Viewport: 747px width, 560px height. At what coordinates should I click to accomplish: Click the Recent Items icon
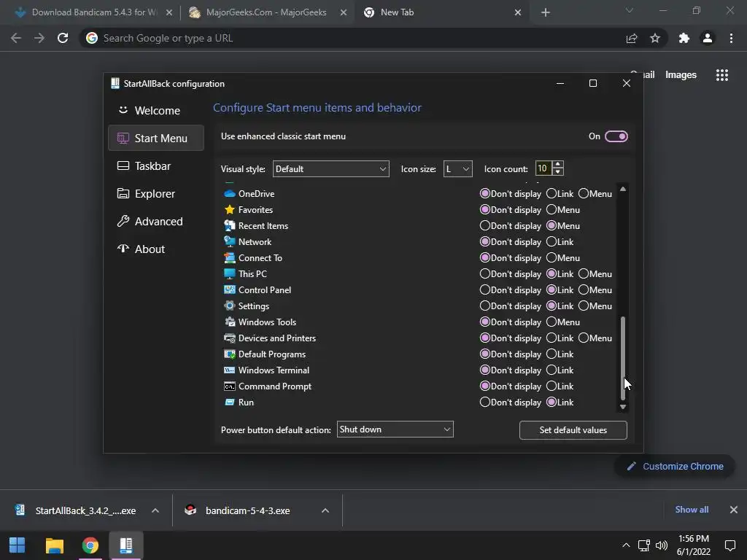point(230,226)
